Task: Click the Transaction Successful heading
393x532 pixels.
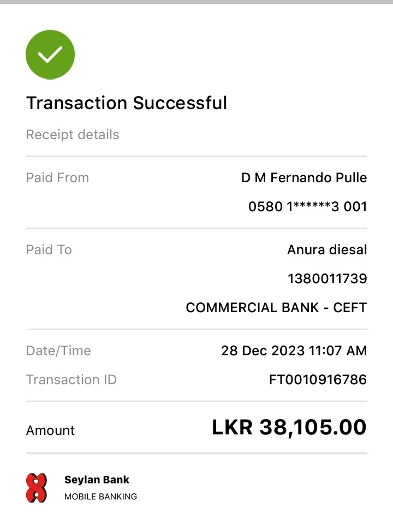Action: pyautogui.click(x=127, y=103)
